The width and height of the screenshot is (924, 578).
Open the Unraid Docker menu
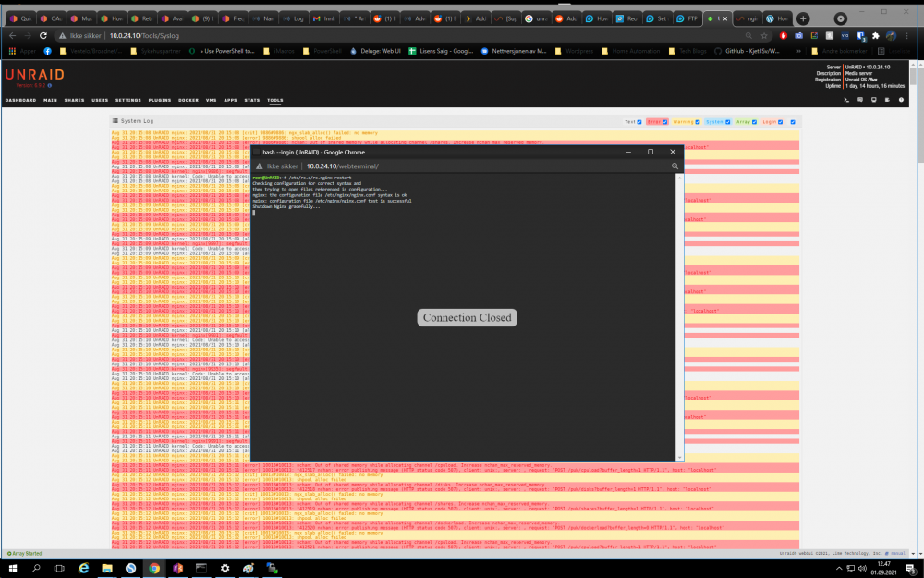point(188,100)
